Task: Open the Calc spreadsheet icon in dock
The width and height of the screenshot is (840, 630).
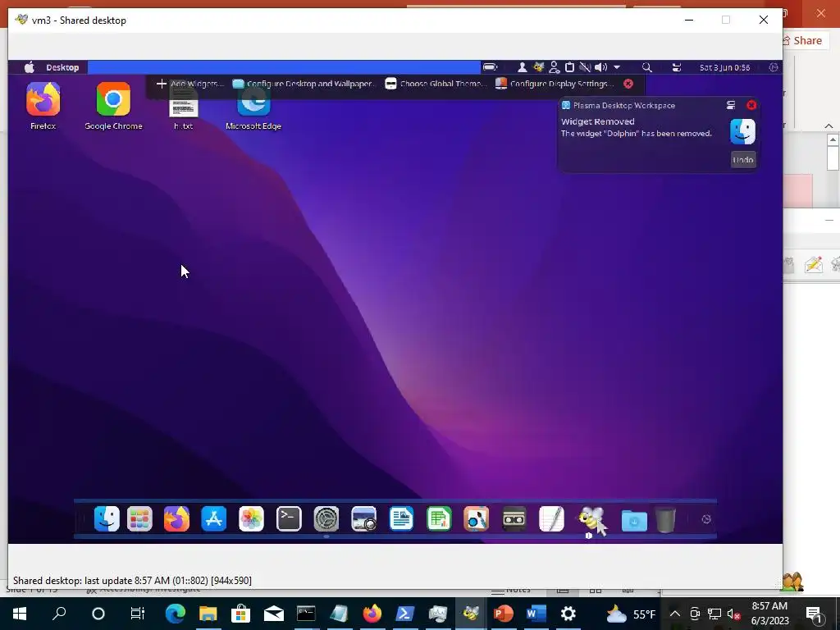Action: click(439, 518)
